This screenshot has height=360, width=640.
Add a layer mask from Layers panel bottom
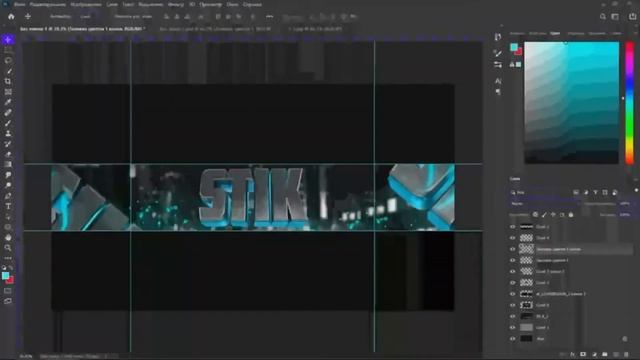tap(583, 354)
